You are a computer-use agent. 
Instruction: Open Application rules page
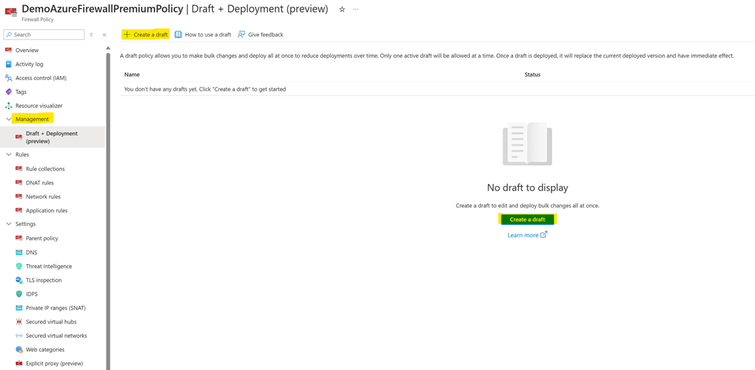pos(47,211)
